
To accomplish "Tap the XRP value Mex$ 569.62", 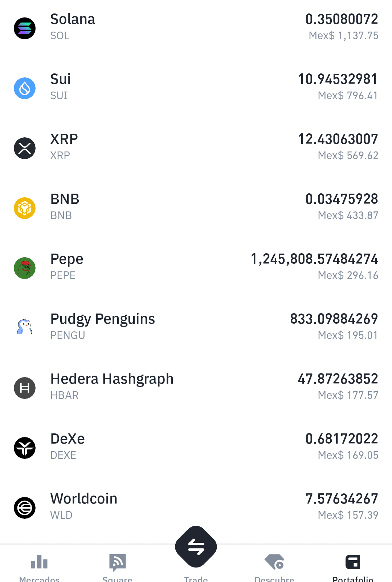I will point(348,155).
